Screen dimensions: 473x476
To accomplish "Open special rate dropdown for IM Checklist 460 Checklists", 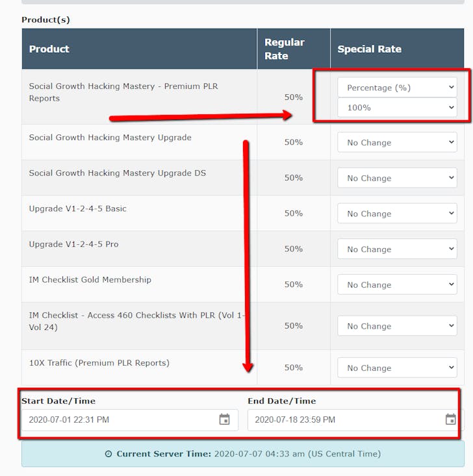I will (x=397, y=326).
